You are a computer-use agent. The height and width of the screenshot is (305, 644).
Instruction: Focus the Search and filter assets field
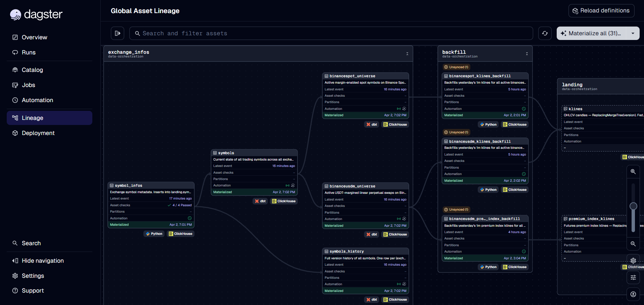pyautogui.click(x=331, y=33)
